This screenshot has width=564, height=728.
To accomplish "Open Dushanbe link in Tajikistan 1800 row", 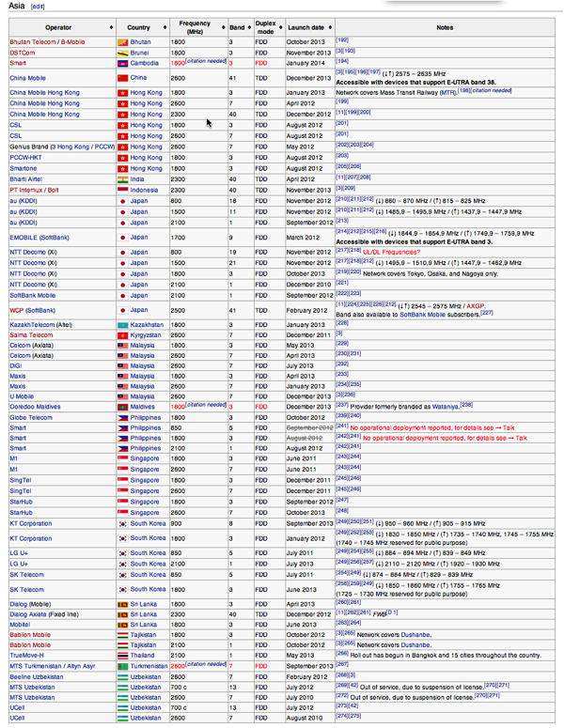I will coord(415,635).
